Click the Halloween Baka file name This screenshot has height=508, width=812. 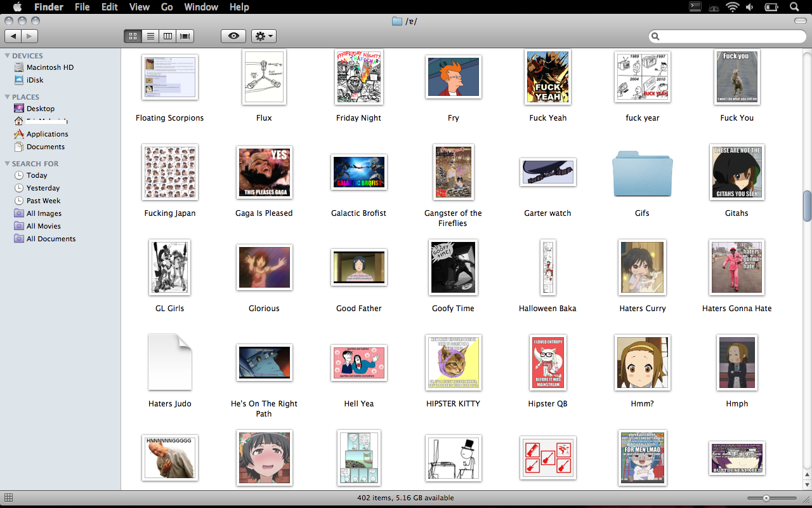[x=547, y=309]
